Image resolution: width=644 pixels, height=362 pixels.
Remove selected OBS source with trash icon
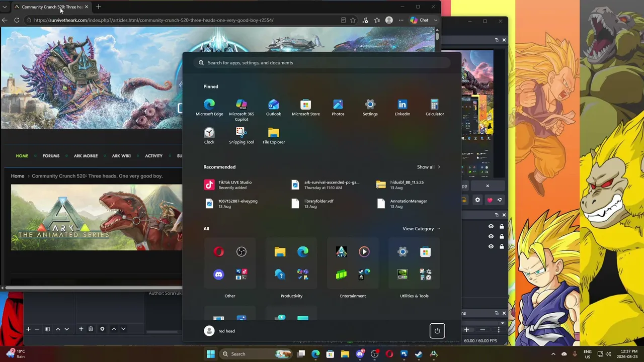[x=91, y=329]
